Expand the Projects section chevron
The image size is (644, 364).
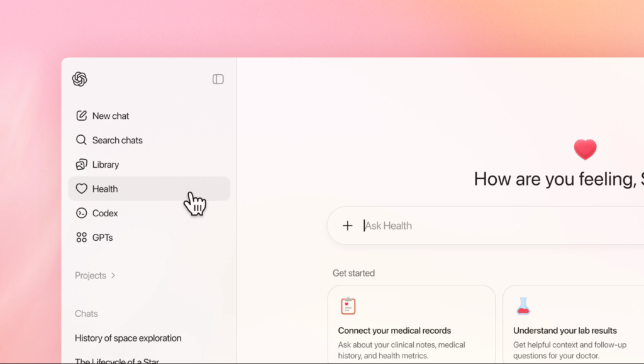tap(113, 275)
